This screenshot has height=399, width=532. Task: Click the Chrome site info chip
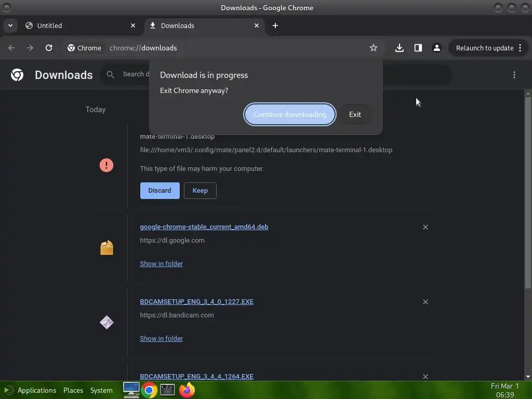[x=84, y=48]
